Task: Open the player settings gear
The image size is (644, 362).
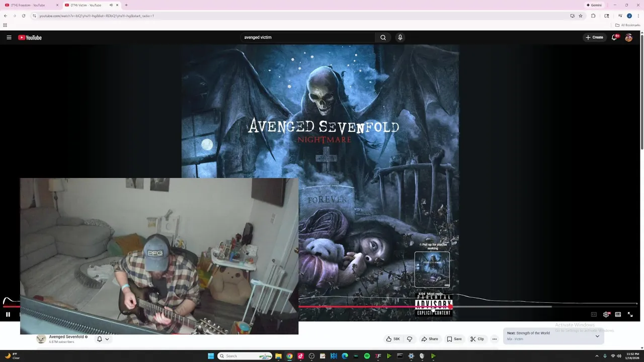Action: tap(606, 315)
